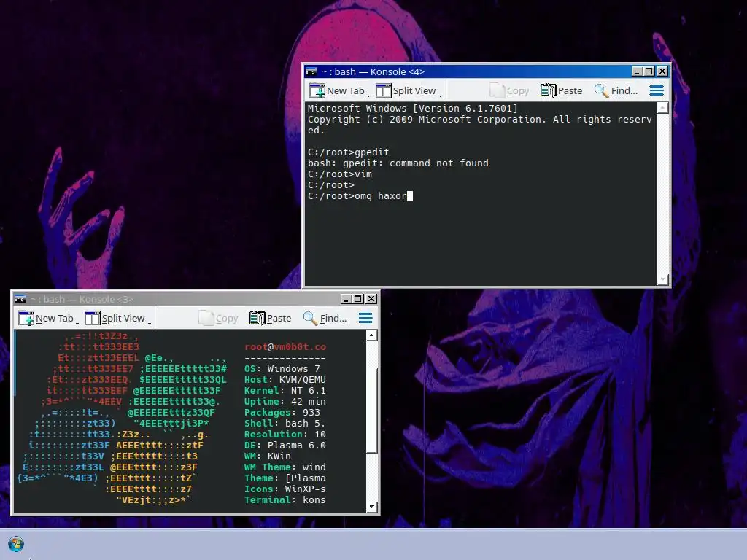The height and width of the screenshot is (560, 747).
Task: Click the Konsole <4> title bar text
Action: point(373,71)
